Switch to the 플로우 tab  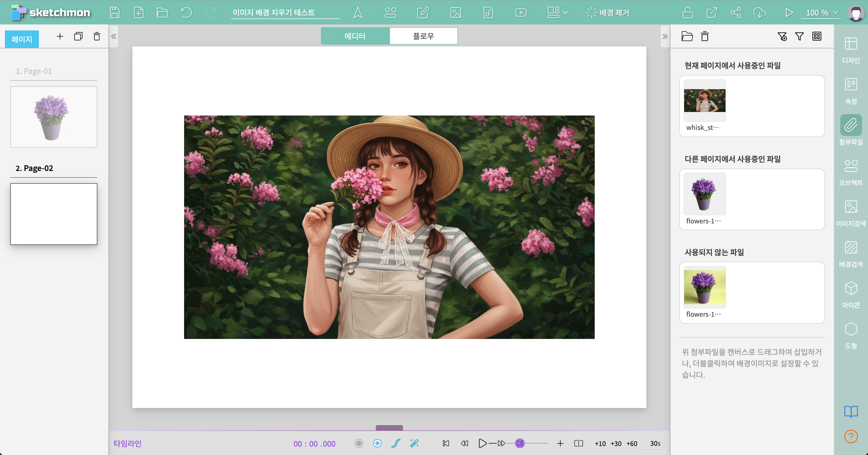click(423, 36)
